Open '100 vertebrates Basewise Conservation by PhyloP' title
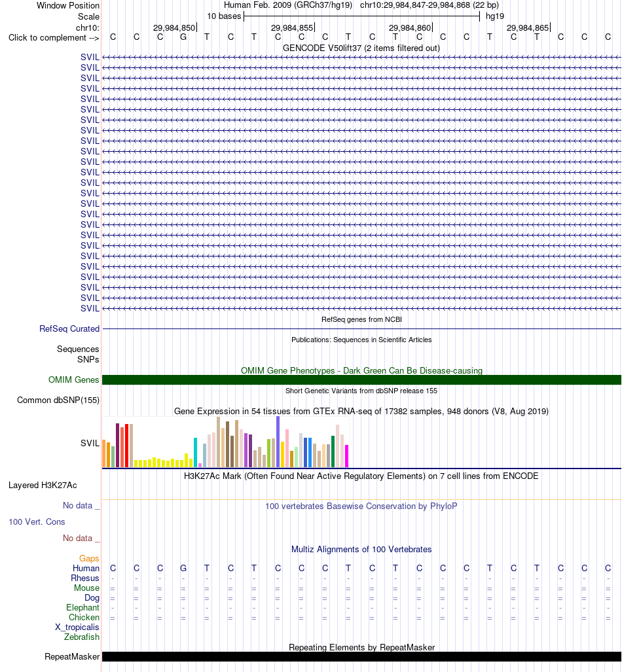Viewport: 622px width, 672px height. (361, 506)
